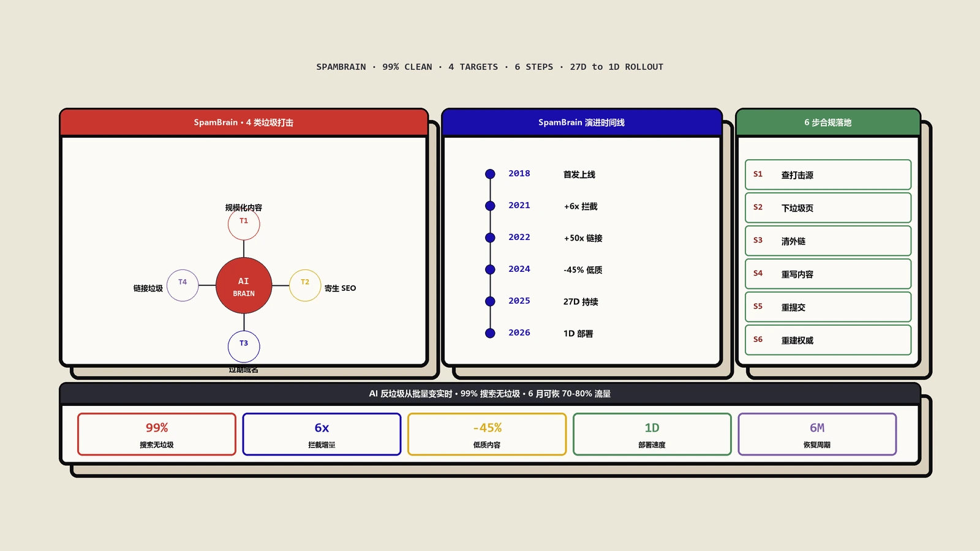Select the T4 node circle
980x551 pixels.
[183, 285]
